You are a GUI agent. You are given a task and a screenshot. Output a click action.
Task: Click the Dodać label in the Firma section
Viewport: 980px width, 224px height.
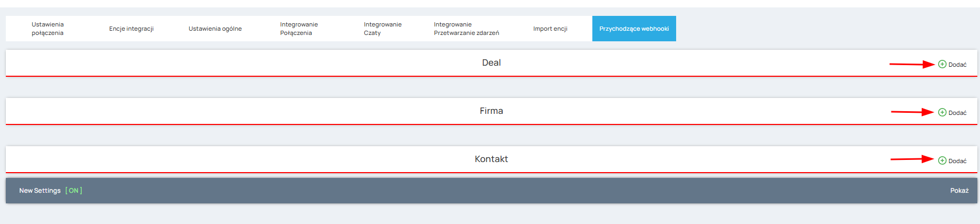pyautogui.click(x=957, y=113)
